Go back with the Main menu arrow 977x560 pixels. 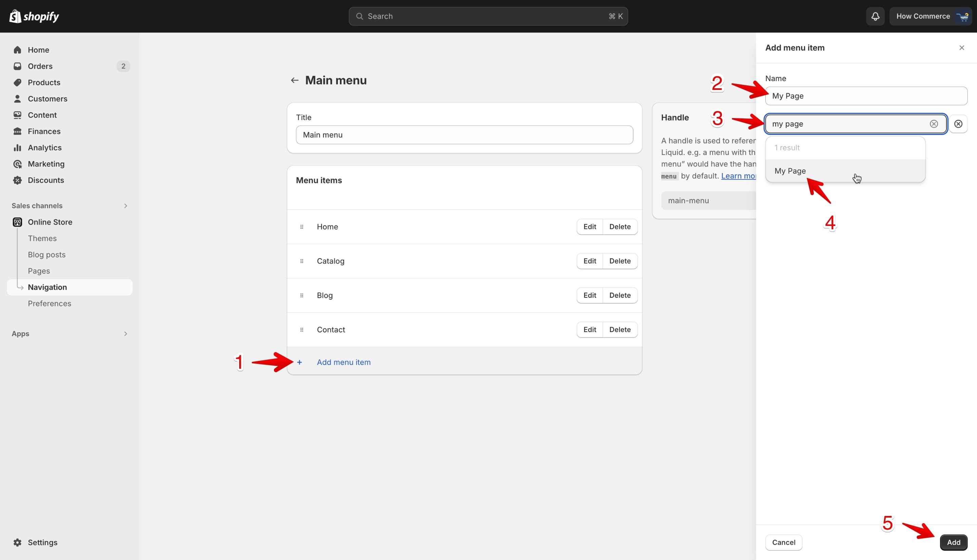point(294,80)
